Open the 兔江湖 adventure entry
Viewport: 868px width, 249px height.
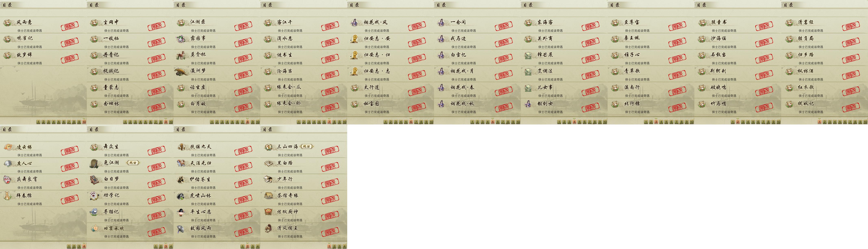[130, 166]
